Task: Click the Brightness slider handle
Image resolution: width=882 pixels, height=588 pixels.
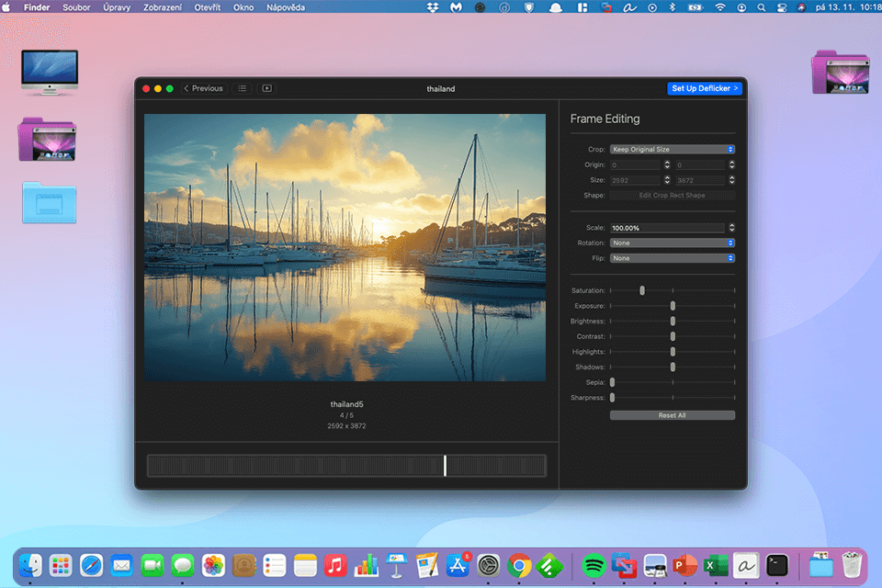Action: pos(673,322)
